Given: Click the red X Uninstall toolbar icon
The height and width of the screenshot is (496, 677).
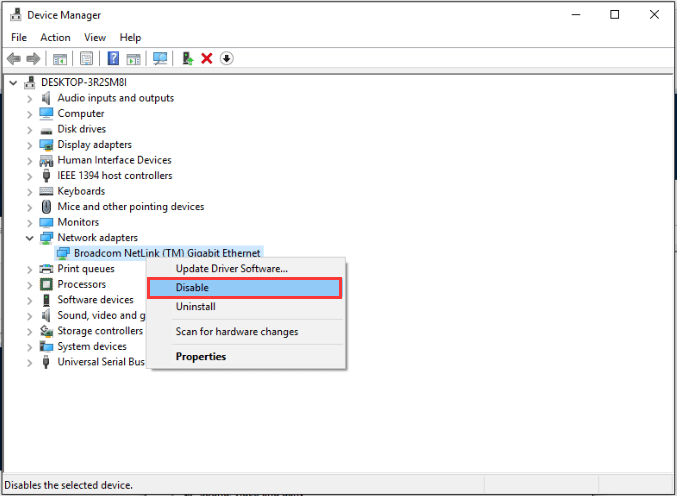Looking at the screenshot, I should [207, 58].
